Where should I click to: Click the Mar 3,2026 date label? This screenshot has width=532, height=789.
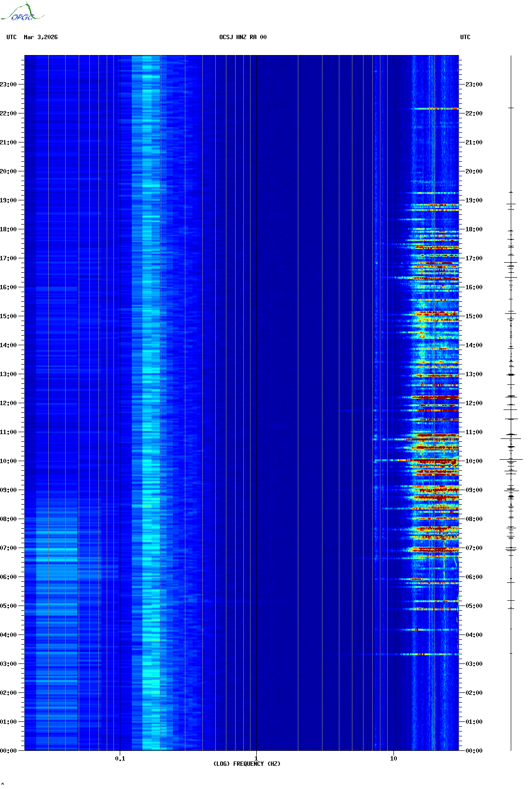(41, 37)
